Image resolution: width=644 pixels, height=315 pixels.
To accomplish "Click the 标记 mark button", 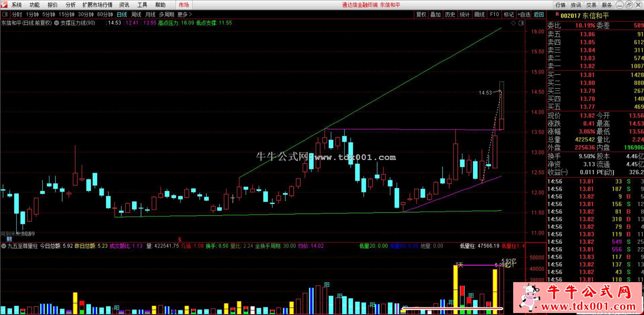I will click(x=509, y=14).
